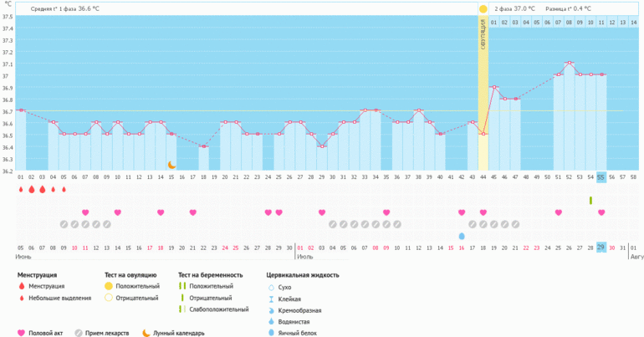Viewport: 644px width, 337px height.
Task: Select highlighted date 29 in July row
Action: coord(601,248)
